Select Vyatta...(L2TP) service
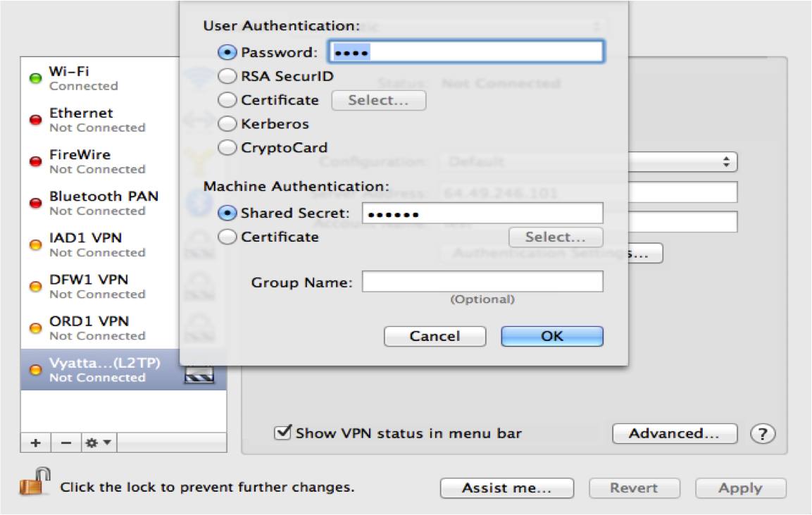The height and width of the screenshot is (515, 812). [x=123, y=369]
